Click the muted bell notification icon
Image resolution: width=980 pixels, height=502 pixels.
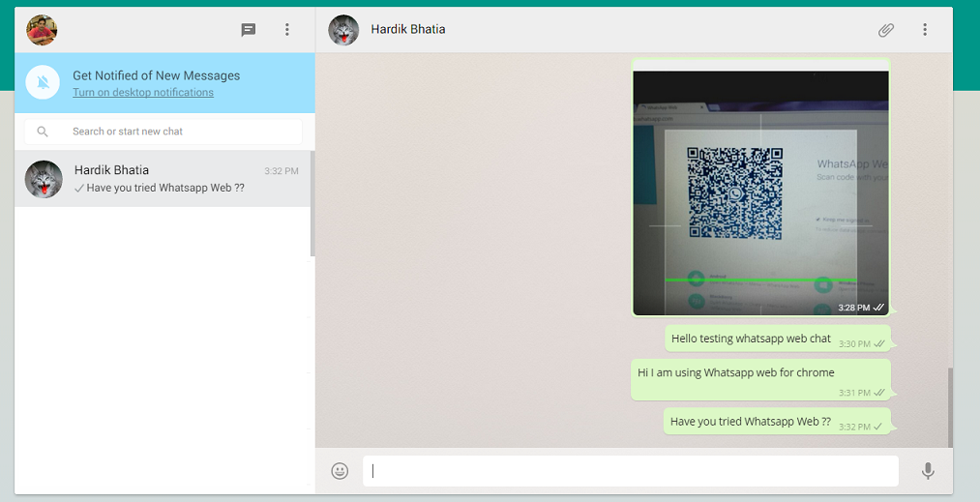(44, 82)
